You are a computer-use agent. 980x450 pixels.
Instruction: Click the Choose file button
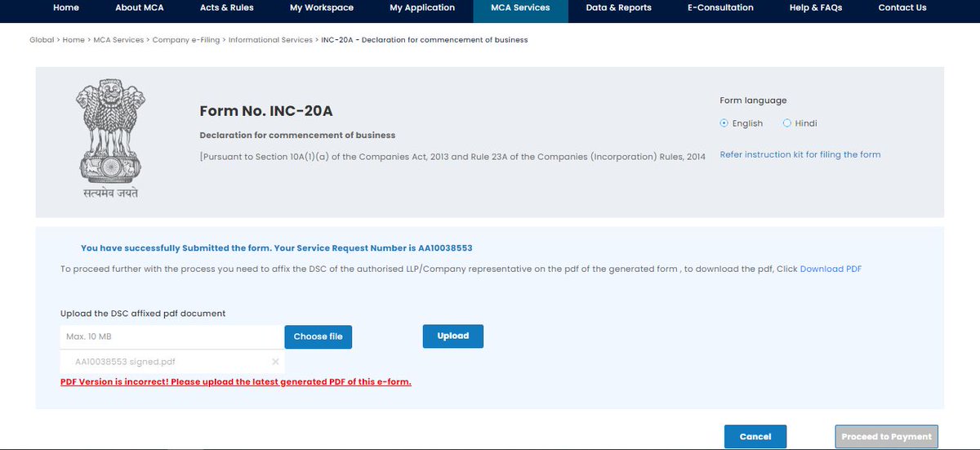[x=318, y=336]
